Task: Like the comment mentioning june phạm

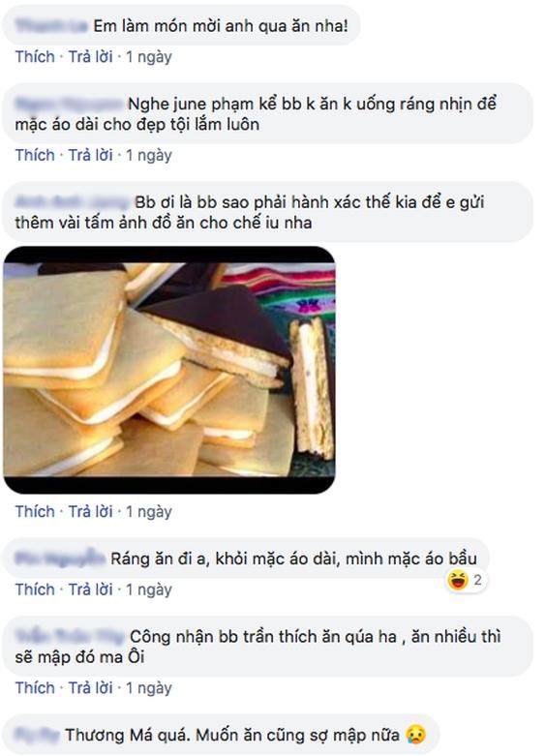Action: coord(35,155)
